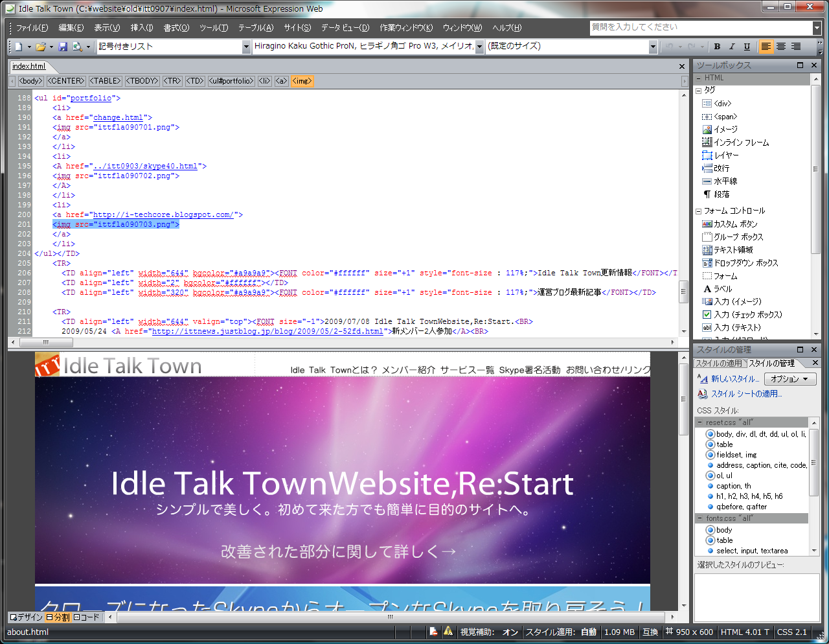Click the help search field 質問を入力してください
This screenshot has height=644, width=829.
coord(701,28)
